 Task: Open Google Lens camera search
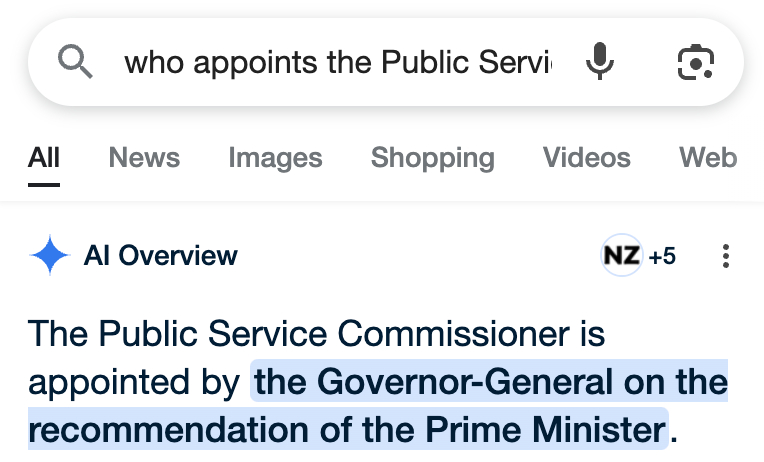(x=695, y=63)
